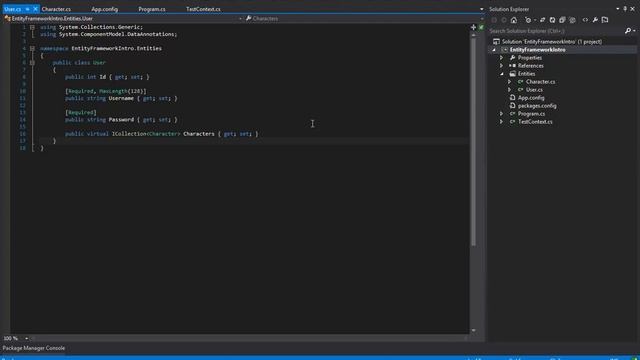Click the Entities folder icon
This screenshot has width=640, height=360.
pyautogui.click(x=513, y=74)
